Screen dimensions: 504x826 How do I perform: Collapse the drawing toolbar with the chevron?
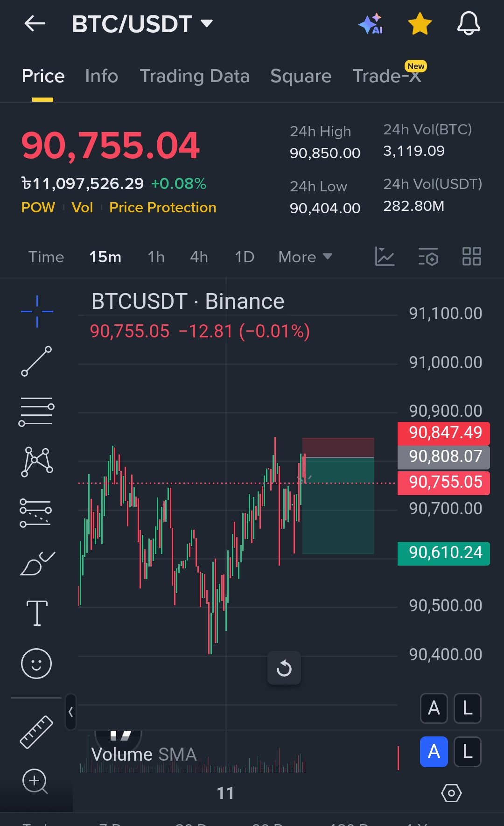tap(70, 712)
